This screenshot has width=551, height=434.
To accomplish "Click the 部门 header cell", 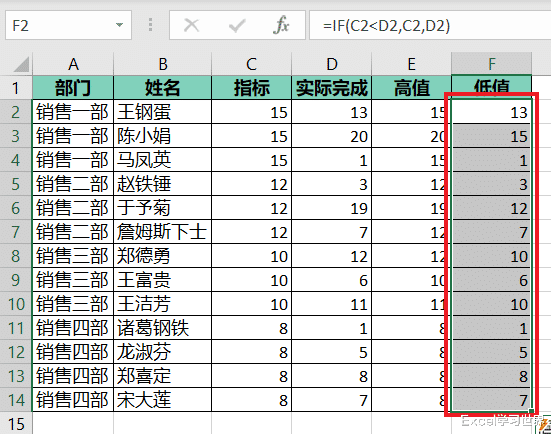I will coord(73,88).
